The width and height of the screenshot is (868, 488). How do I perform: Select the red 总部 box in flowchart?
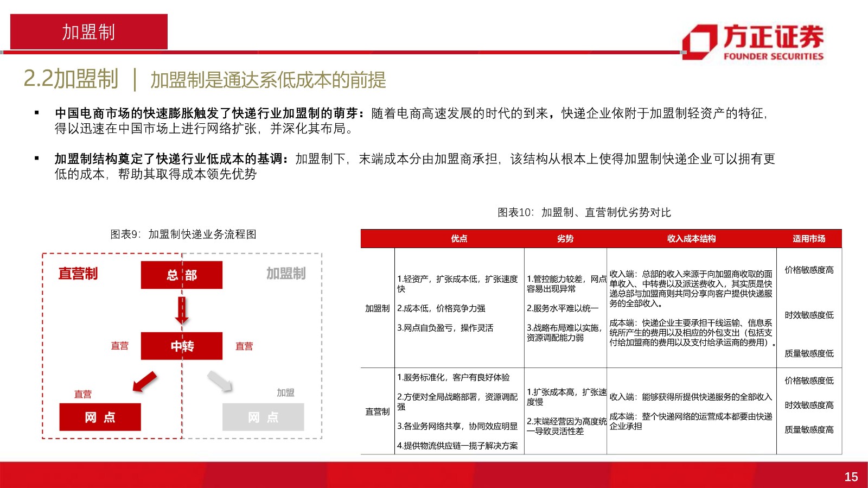click(181, 275)
